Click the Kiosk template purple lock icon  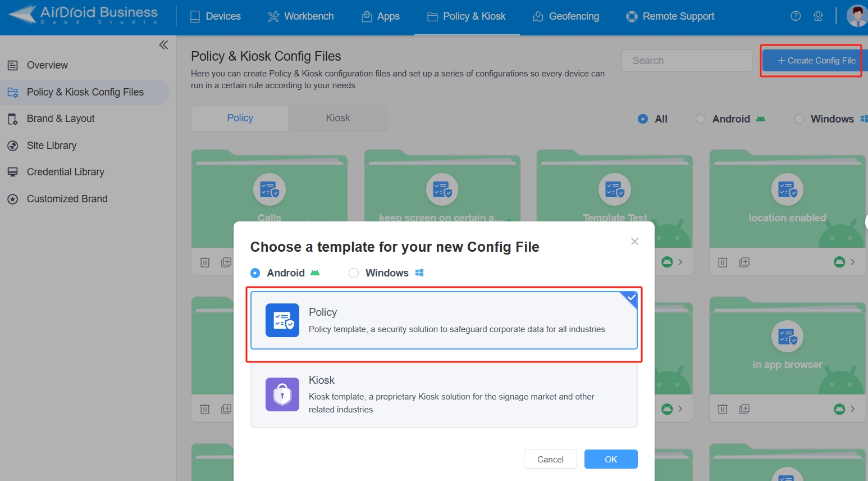282,394
